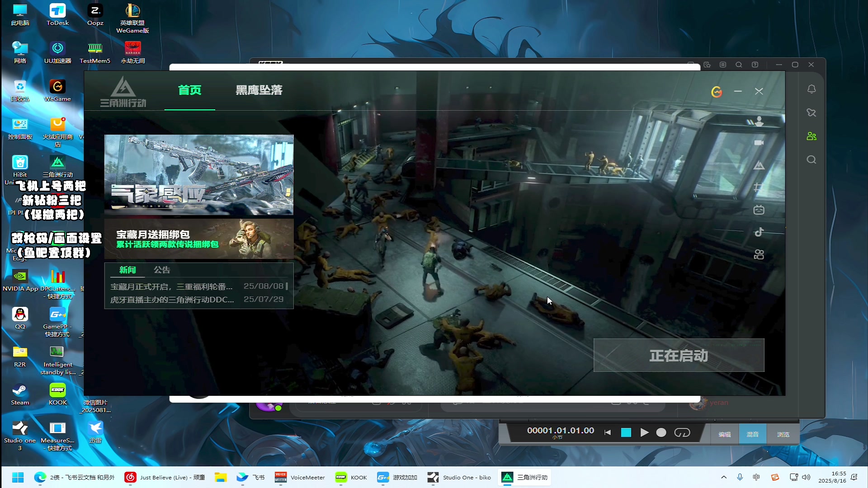Click the Studio One time display 00001.01.01.00
Screen dimensions: 868x488
click(x=561, y=430)
